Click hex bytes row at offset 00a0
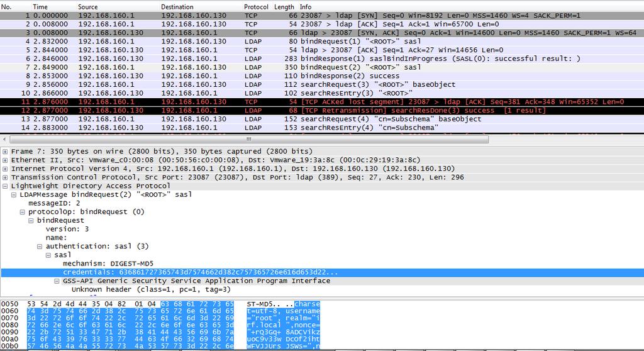The height and width of the screenshot is (351, 644). pos(131,339)
